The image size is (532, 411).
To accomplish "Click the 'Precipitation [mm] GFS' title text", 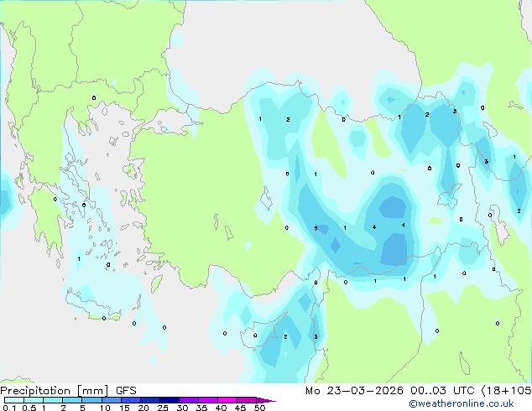I will [68, 391].
